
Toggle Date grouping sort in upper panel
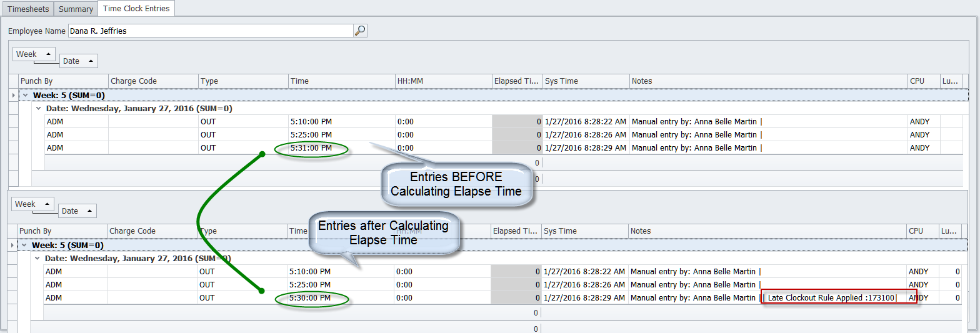[78, 61]
